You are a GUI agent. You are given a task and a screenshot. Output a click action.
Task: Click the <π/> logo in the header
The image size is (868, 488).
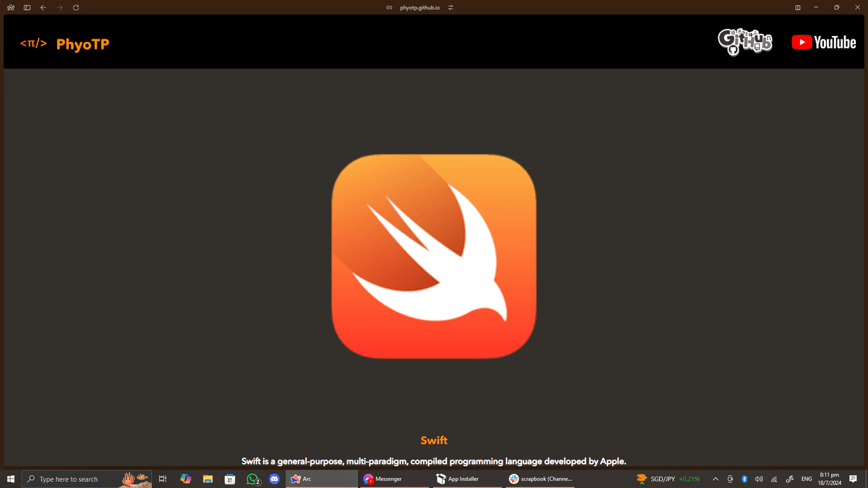pos(33,43)
